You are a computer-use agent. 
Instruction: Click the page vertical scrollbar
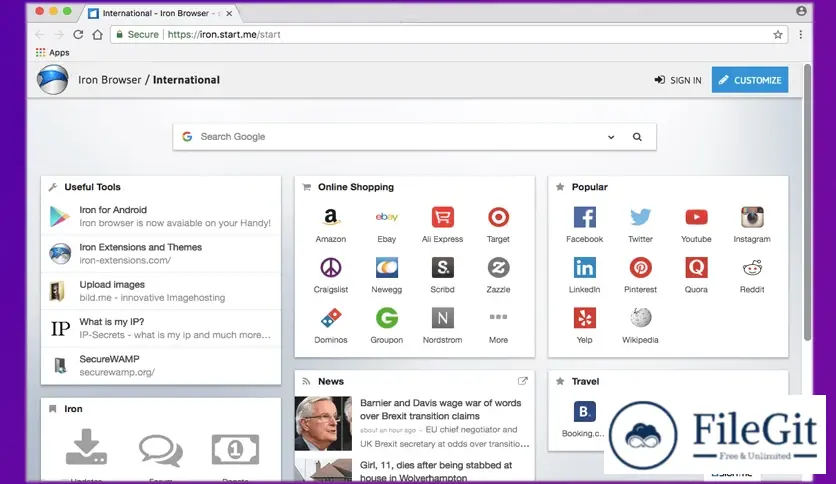[x=807, y=203]
